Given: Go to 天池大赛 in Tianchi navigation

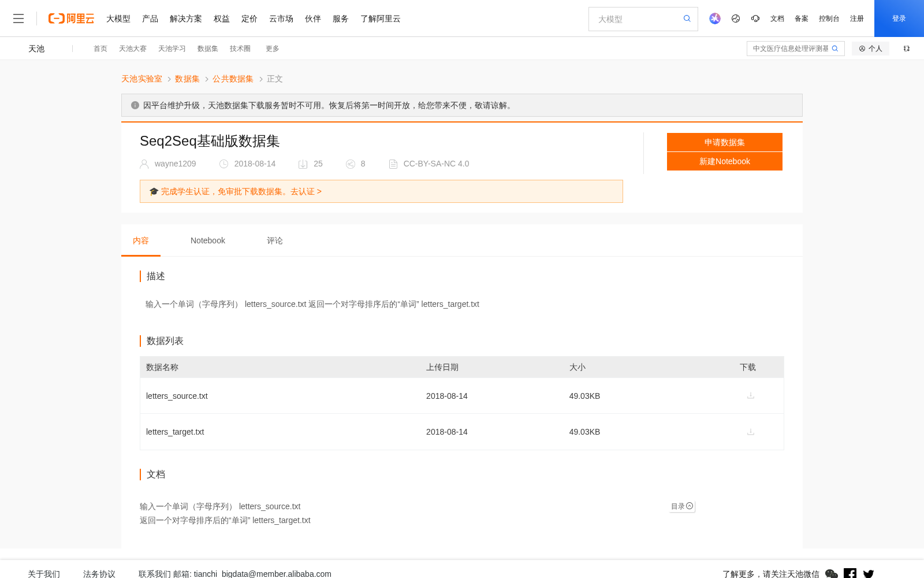Looking at the screenshot, I should pyautogui.click(x=133, y=49).
